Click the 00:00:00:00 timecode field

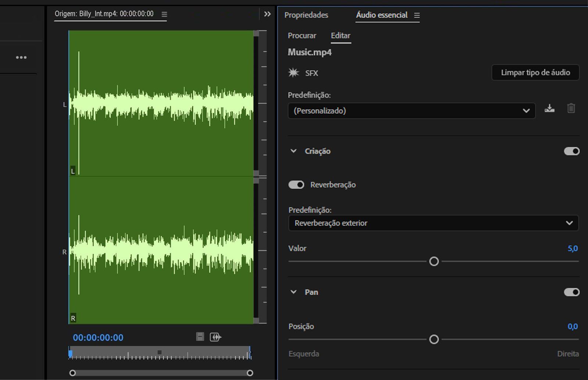[98, 338]
